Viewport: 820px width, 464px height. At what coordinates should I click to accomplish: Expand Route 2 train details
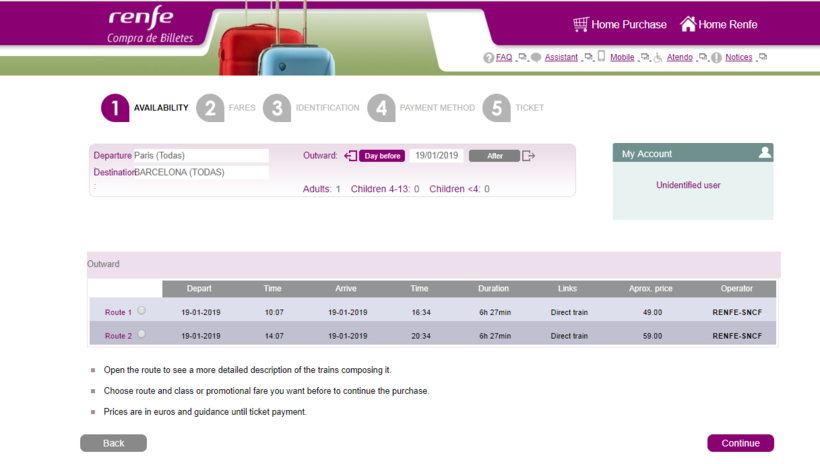coord(118,336)
